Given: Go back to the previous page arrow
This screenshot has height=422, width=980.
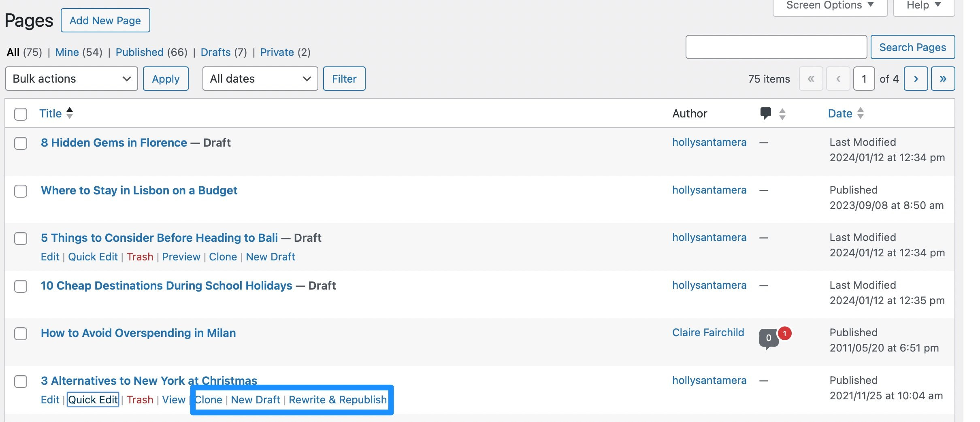Looking at the screenshot, I should click(838, 79).
